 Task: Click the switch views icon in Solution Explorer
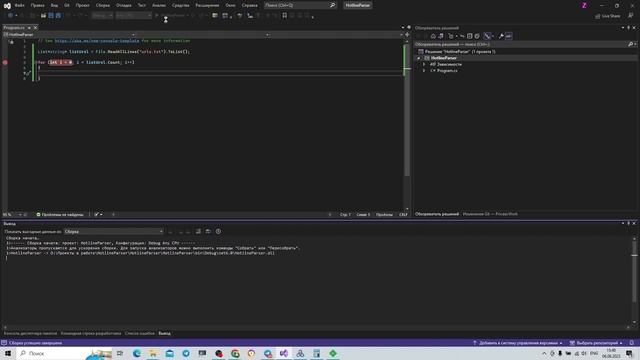tap(441, 36)
